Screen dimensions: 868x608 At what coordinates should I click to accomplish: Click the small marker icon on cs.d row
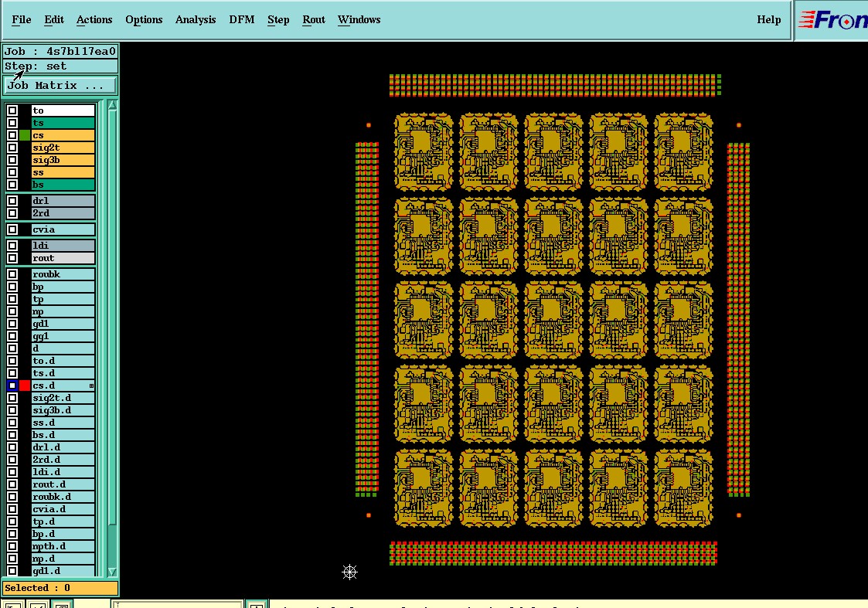click(91, 386)
